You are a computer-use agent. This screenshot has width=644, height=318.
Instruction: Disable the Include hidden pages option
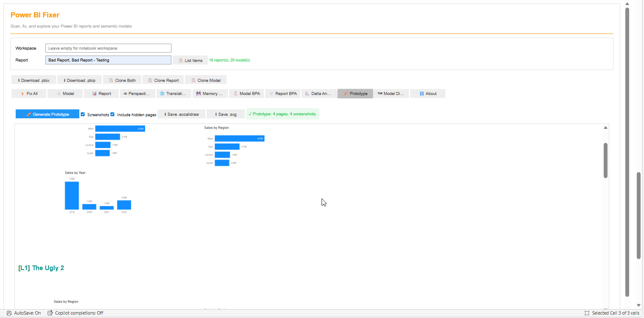click(112, 114)
